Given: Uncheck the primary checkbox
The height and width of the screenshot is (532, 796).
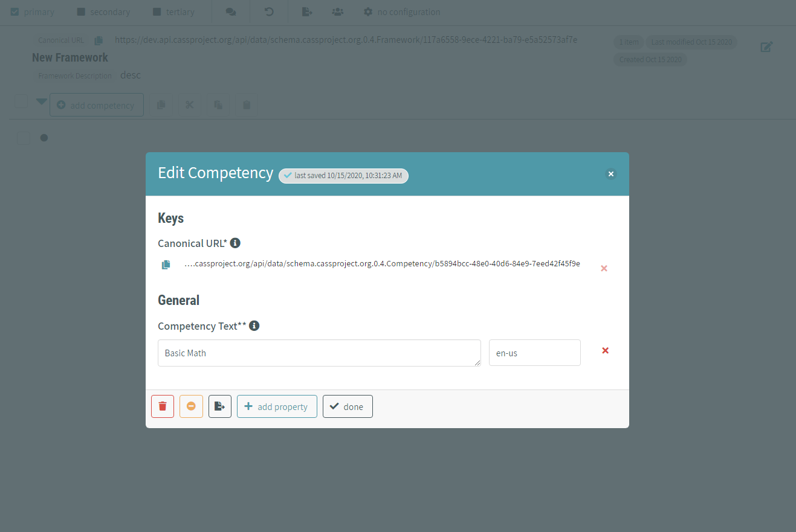Looking at the screenshot, I should click(14, 11).
